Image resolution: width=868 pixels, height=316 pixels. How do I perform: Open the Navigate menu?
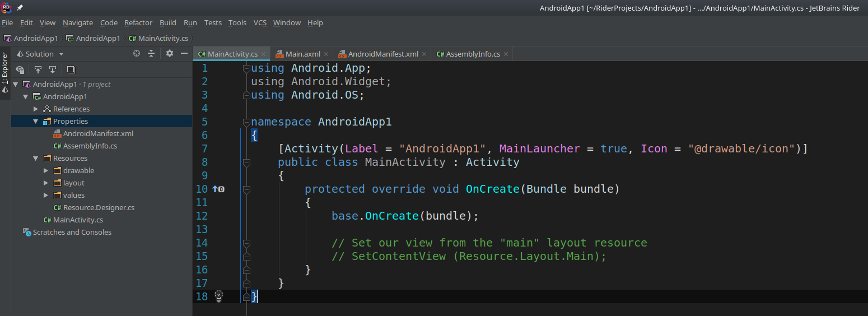point(78,23)
